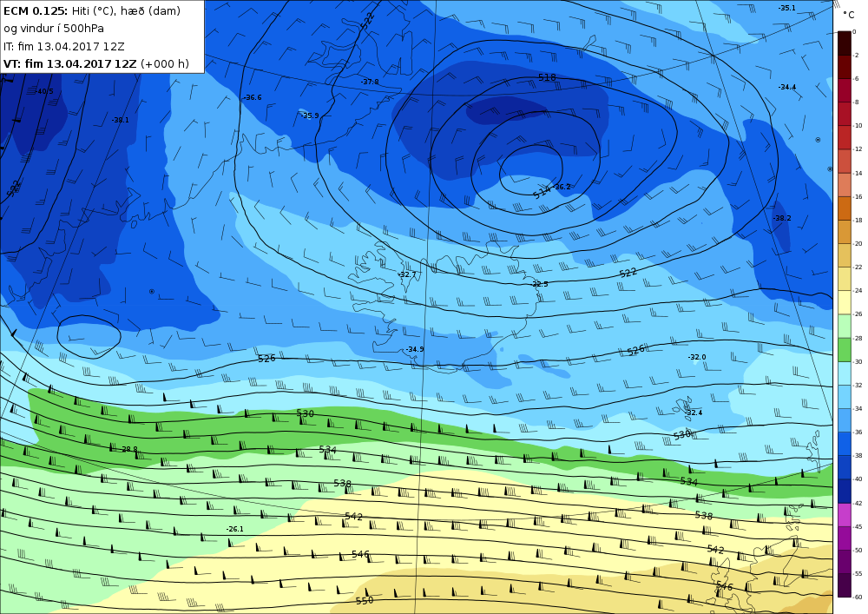Click the 0 label at the top of the color scale
Image resolution: width=868 pixels, height=614 pixels.
(855, 32)
